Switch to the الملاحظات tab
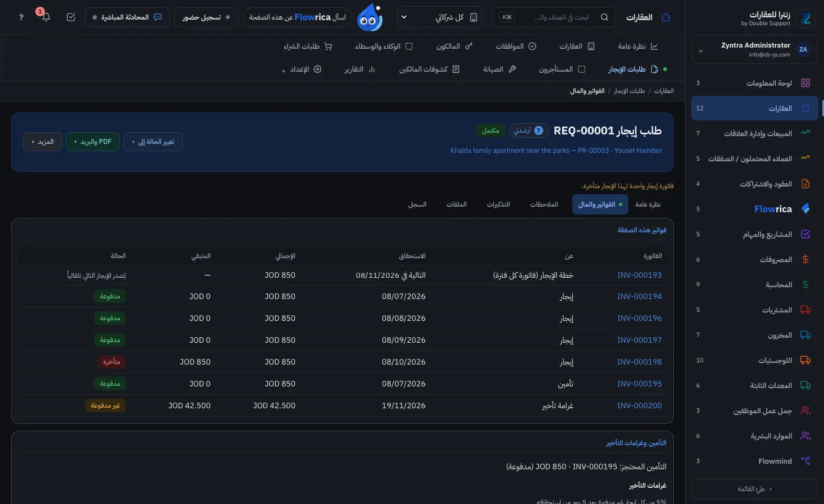Viewport: 824px width, 504px height. (544, 204)
